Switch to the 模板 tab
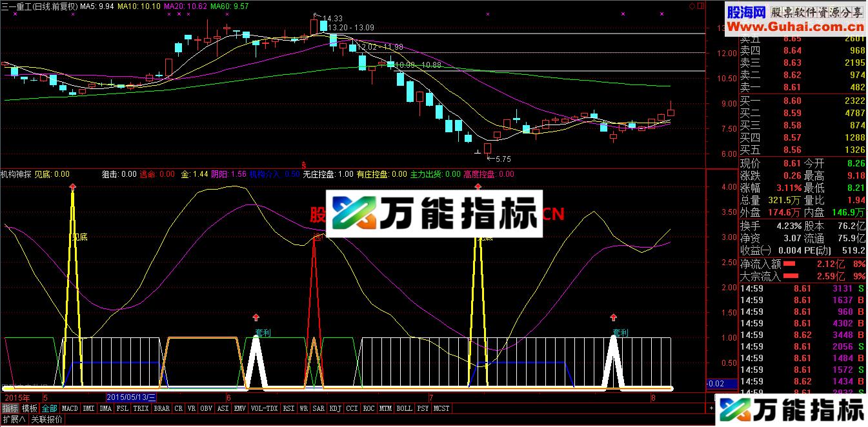Viewport: 868px width, 427px height. pos(30,408)
